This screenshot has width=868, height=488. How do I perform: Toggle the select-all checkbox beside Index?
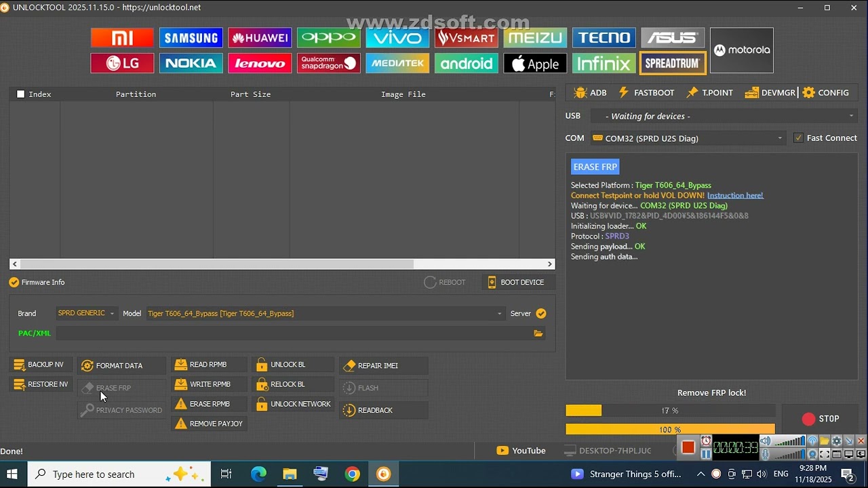pyautogui.click(x=20, y=94)
